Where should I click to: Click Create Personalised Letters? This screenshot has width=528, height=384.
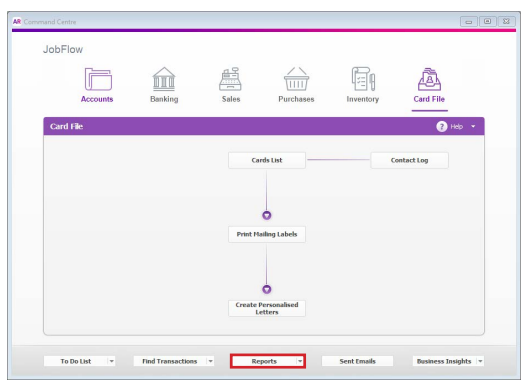(267, 308)
